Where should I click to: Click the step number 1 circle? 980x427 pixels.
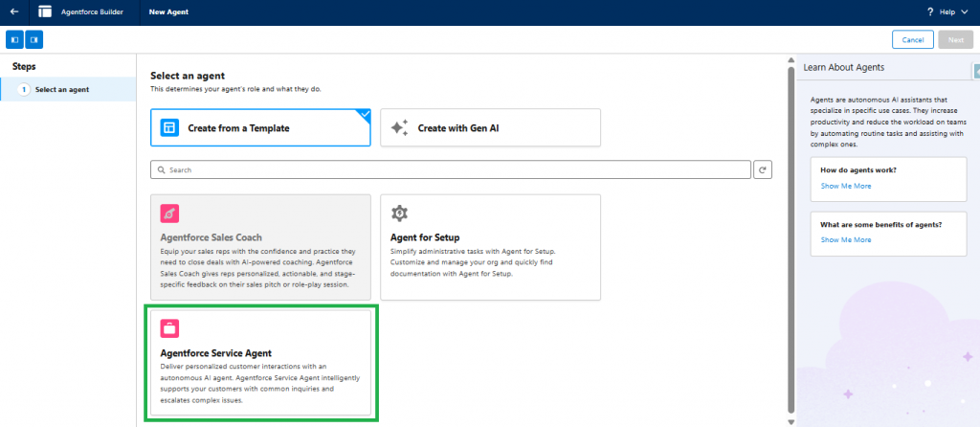24,89
